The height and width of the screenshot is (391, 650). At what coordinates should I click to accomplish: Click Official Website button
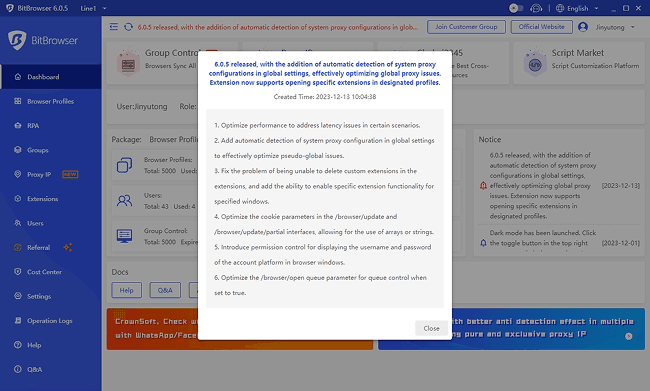(541, 27)
